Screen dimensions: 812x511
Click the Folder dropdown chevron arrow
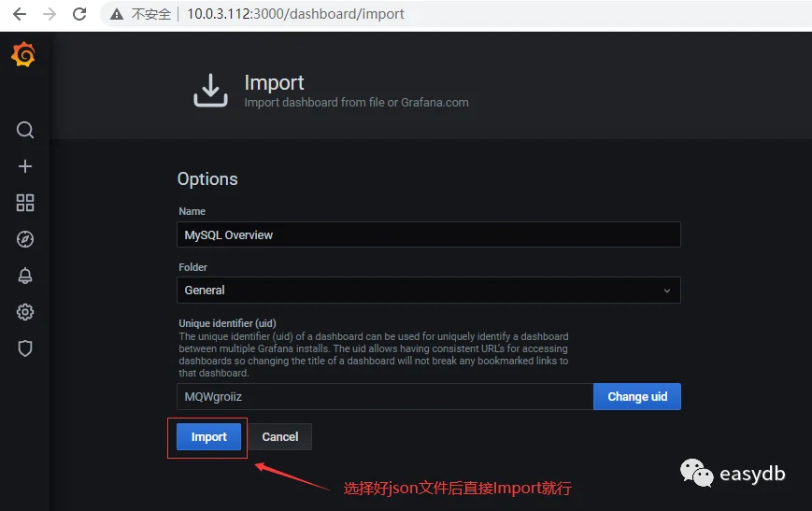[667, 291]
